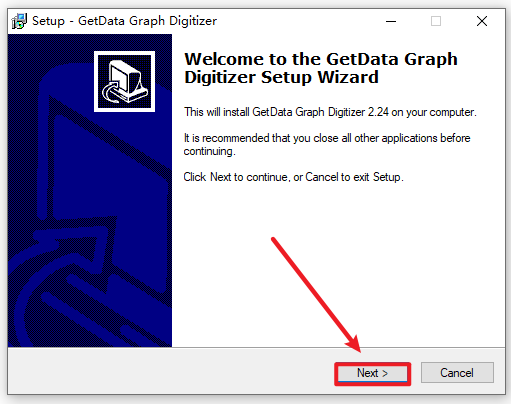Screen dimensions: 511x404
Task: Open the installer icon menu in title bar
Action: tap(19, 21)
